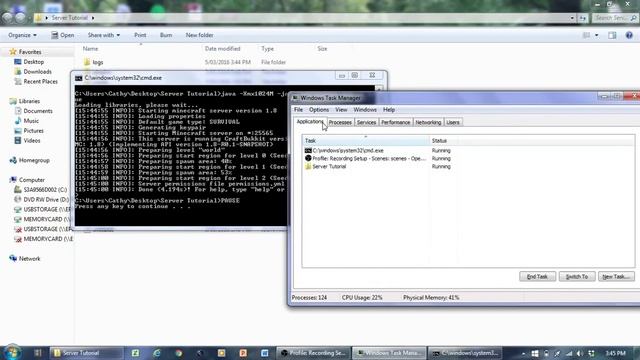
Task: Open Downloads in the navigation pane
Action: click(x=37, y=71)
